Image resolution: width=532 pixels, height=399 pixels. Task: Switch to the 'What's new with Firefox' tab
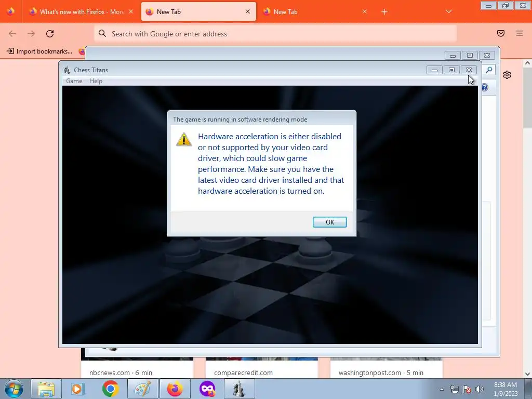tap(82, 11)
